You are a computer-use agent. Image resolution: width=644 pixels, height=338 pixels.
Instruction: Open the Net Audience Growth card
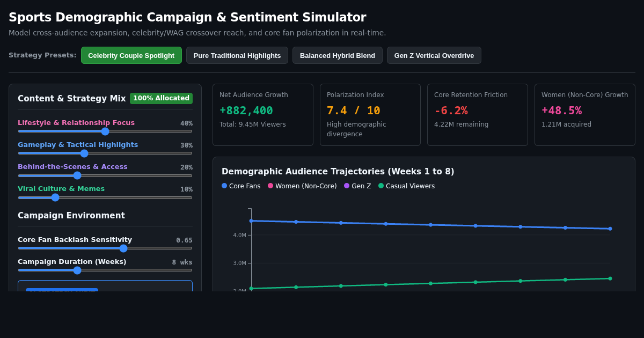point(263,115)
